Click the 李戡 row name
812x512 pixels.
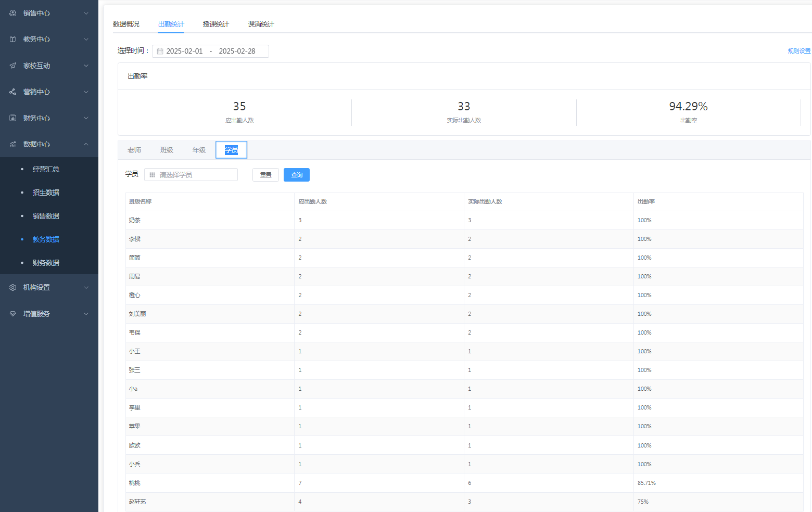pos(135,239)
